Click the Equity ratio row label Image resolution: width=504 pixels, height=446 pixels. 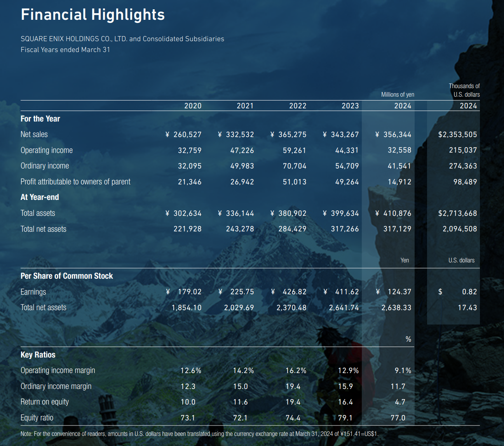pos(37,418)
